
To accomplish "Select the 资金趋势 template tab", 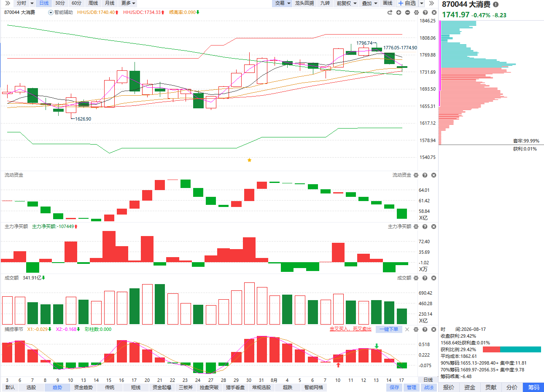I will tap(83, 387).
